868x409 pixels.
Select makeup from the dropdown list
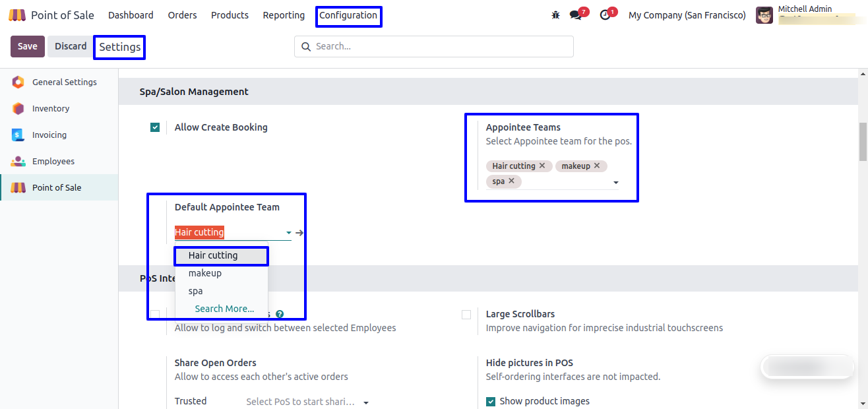pos(205,273)
